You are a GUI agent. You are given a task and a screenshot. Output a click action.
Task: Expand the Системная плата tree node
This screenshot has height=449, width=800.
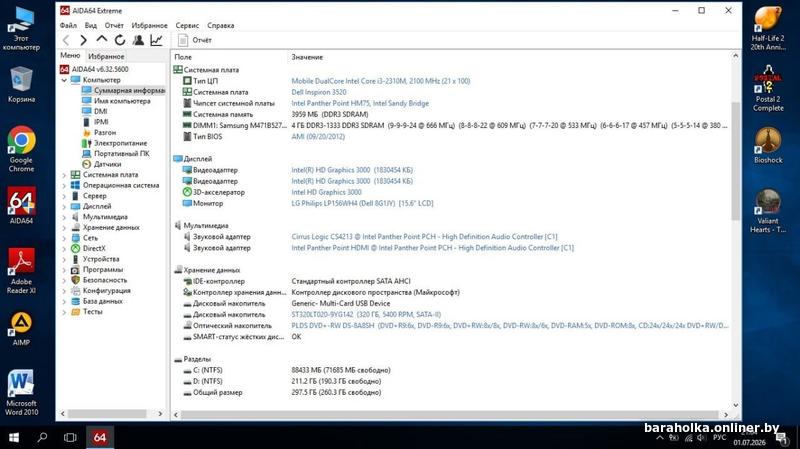64,175
